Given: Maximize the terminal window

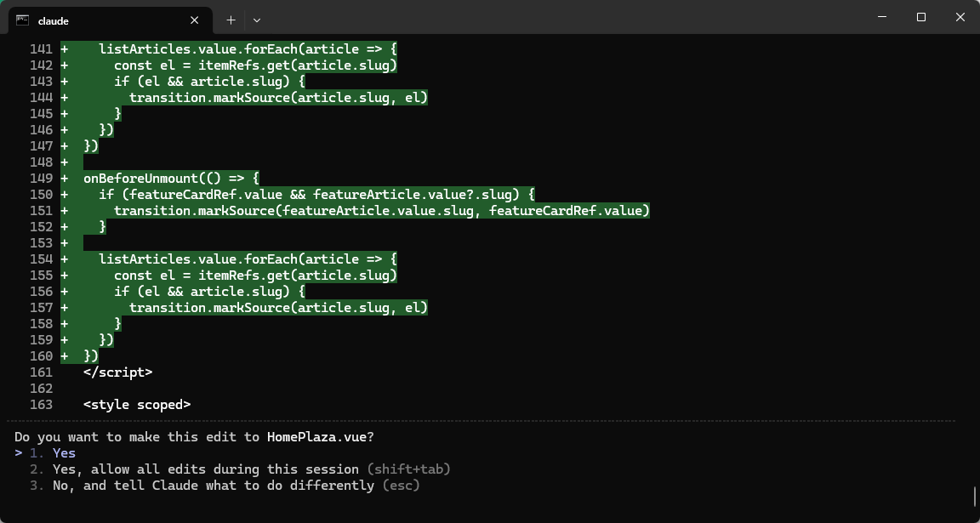Looking at the screenshot, I should (920, 17).
